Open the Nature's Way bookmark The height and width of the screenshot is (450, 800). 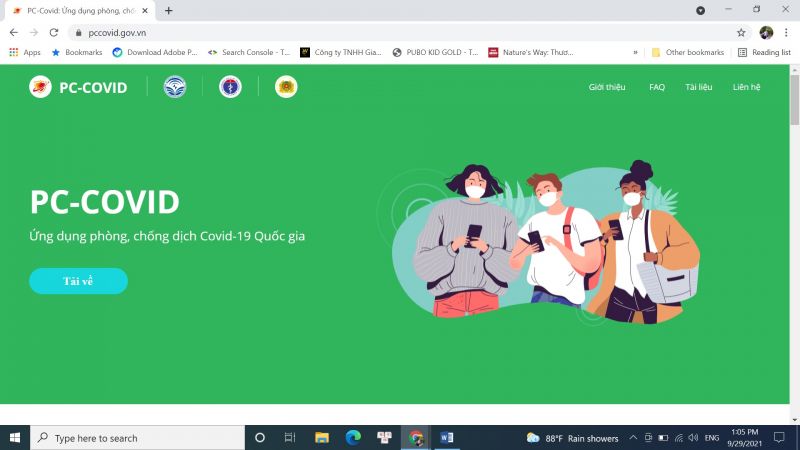pyautogui.click(x=531, y=52)
